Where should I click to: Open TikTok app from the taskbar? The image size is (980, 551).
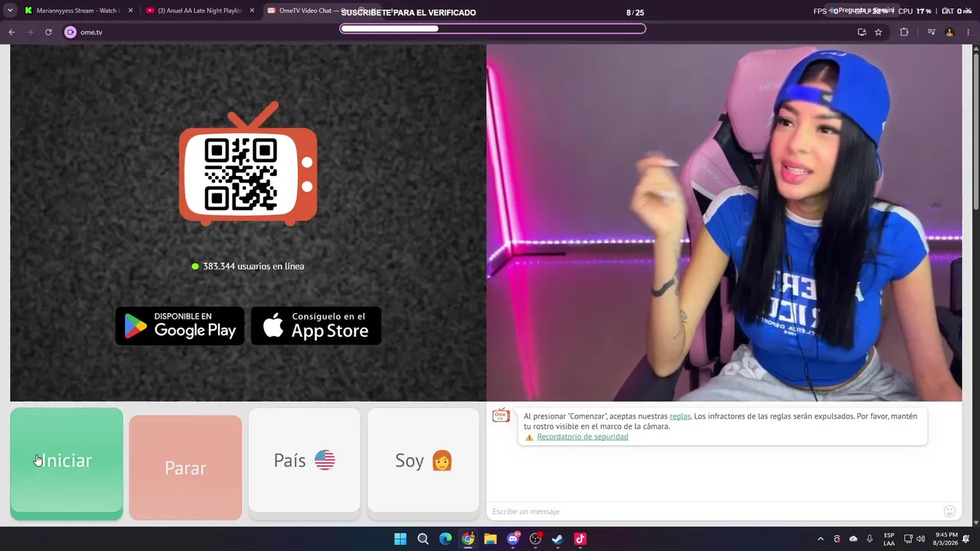(x=580, y=539)
